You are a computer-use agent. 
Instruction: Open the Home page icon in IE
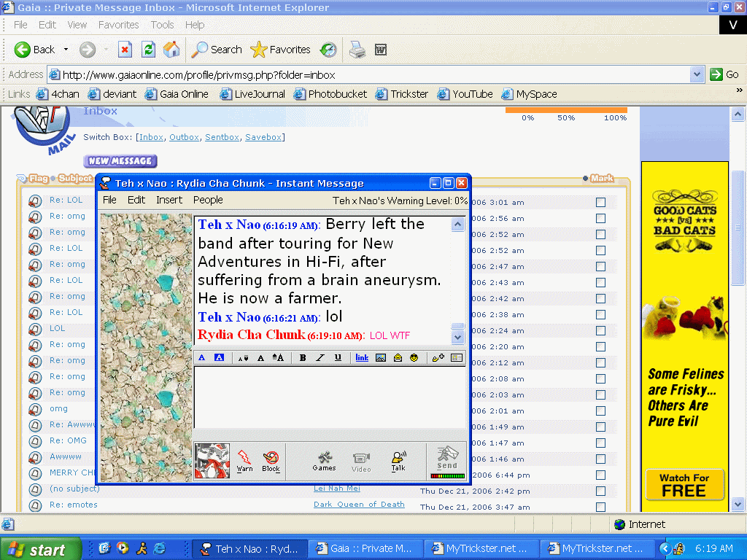[171, 50]
